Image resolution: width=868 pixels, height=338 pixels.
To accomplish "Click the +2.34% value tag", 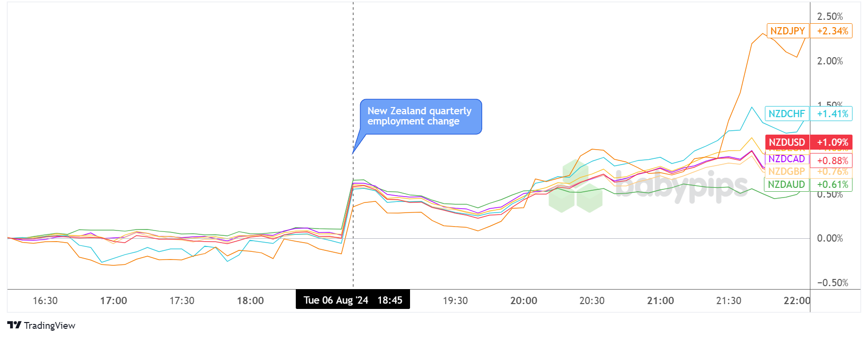I will click(832, 31).
